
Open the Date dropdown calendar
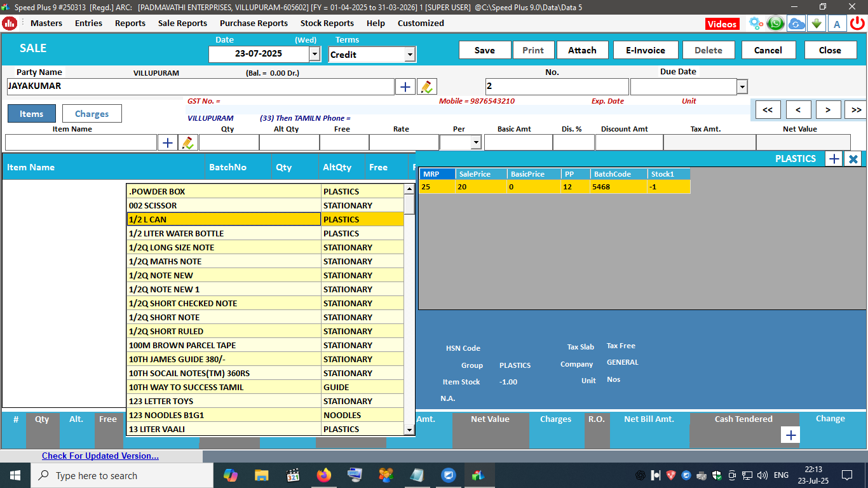[315, 55]
